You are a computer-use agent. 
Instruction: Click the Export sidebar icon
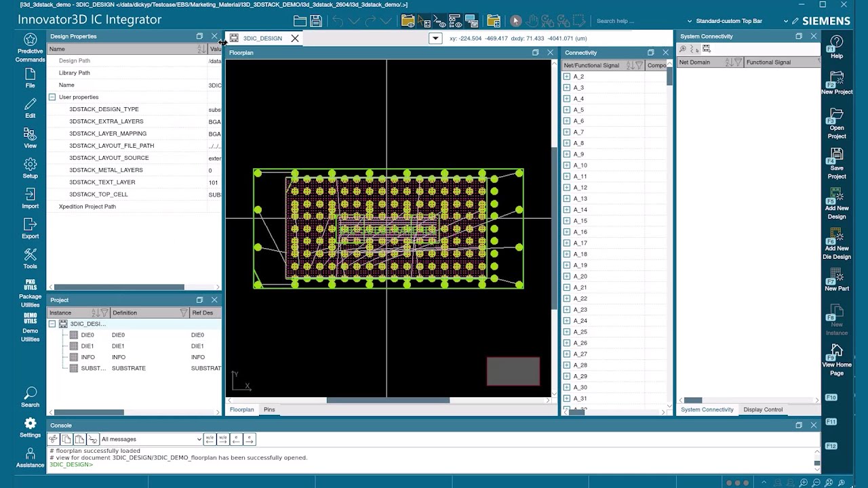30,228
